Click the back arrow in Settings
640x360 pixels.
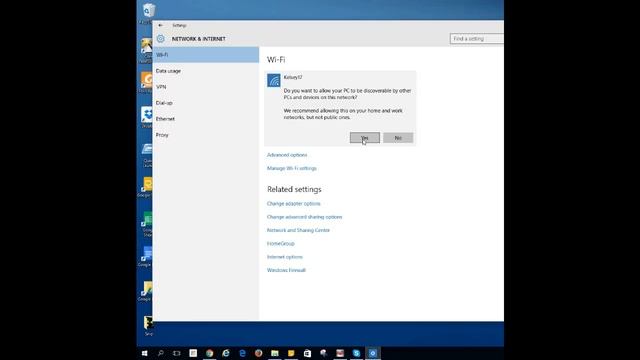point(160,25)
